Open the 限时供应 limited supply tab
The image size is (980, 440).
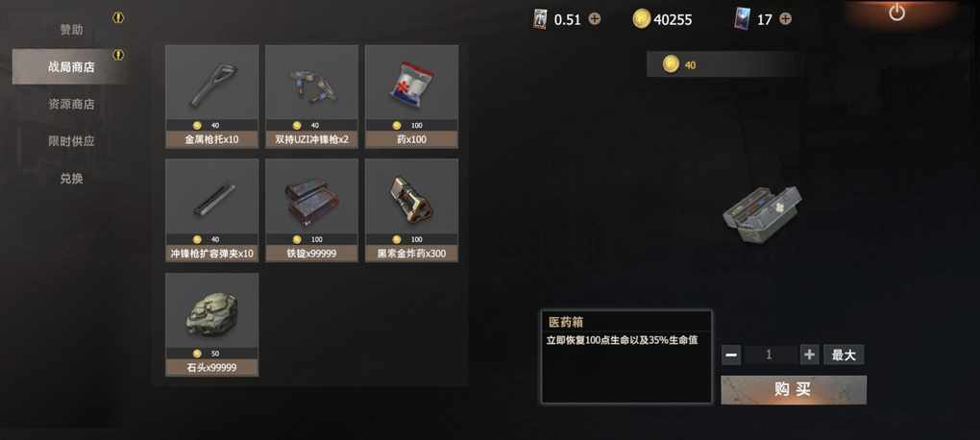(x=71, y=141)
